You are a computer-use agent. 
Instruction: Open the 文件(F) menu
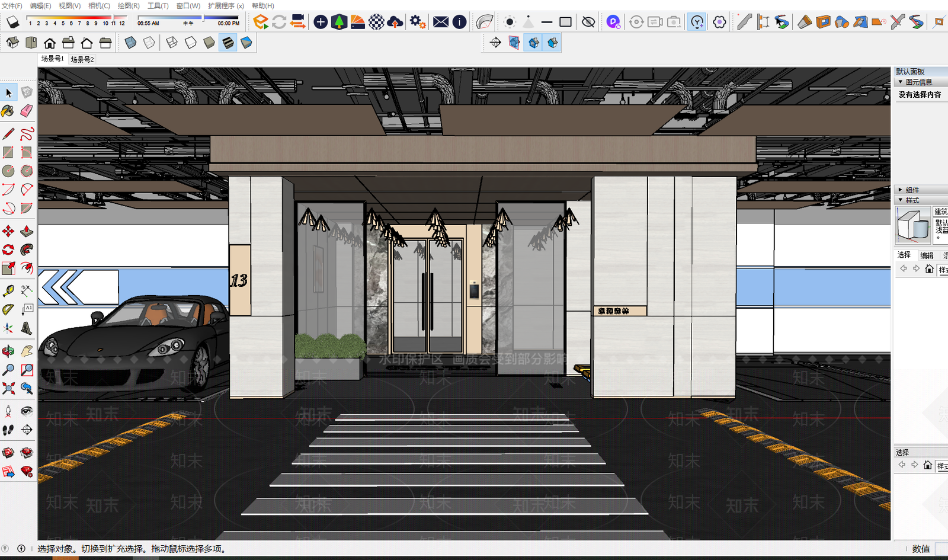click(12, 6)
